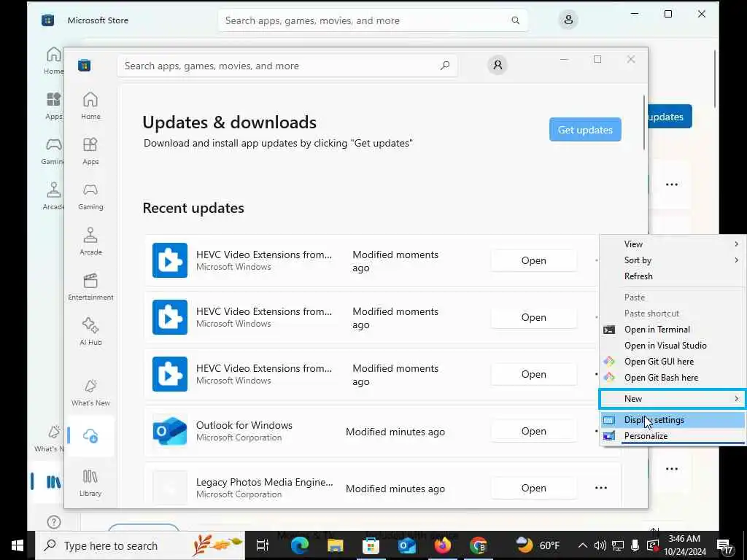This screenshot has height=560, width=747.
Task: Click the Store logo in the front window
Action: pos(85,65)
